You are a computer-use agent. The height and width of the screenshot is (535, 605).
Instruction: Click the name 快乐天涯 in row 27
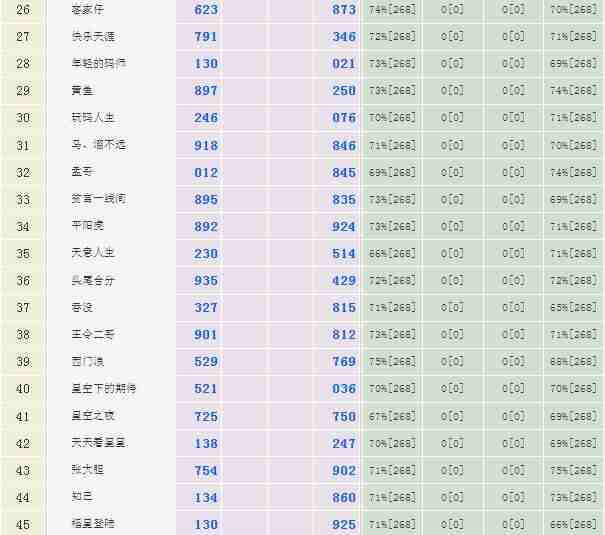point(91,36)
